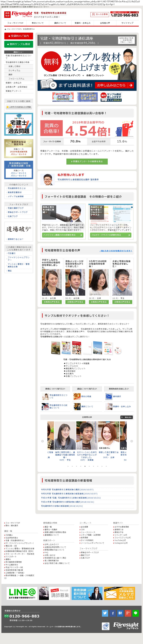Open 宅建士 無料過去問題 sidebar banner
This screenshot has height=644, width=143.
(19, 124)
